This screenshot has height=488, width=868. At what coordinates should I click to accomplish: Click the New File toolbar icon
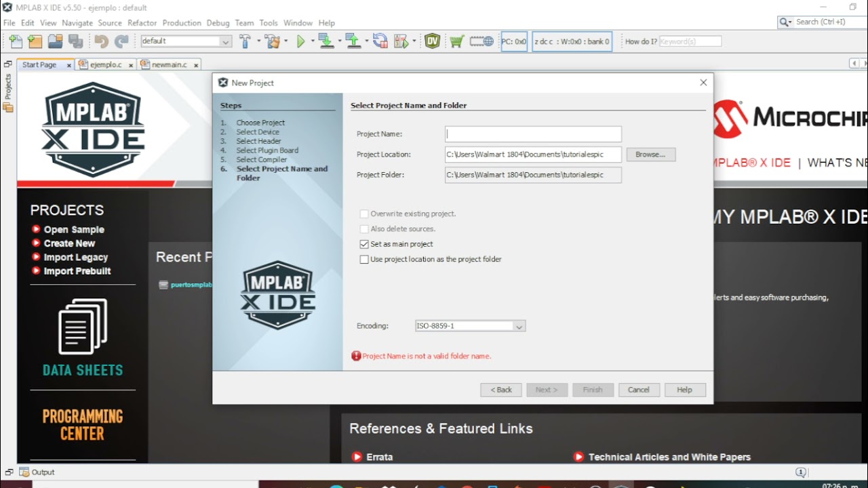(16, 41)
